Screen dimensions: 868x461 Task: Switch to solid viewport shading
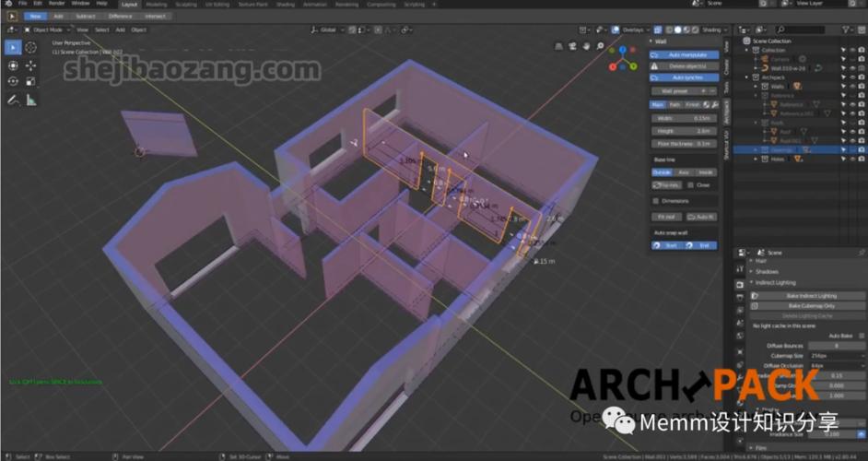677,30
